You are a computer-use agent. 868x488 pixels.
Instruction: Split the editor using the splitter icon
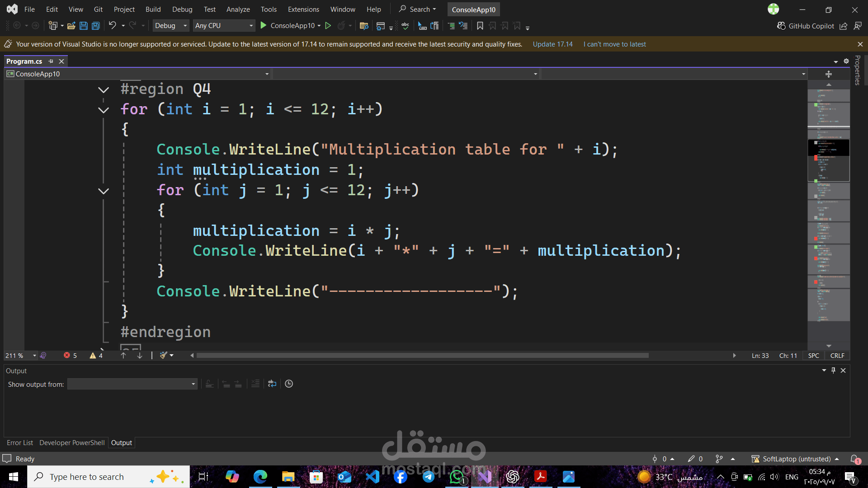point(829,74)
